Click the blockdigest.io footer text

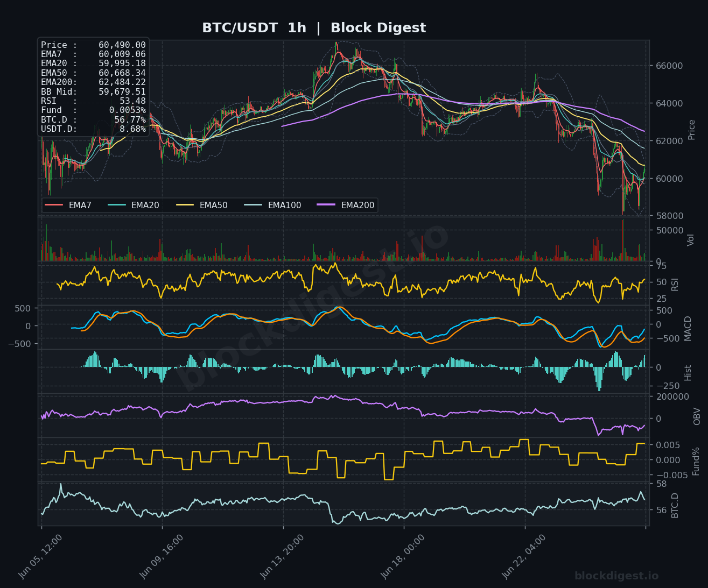(616, 576)
